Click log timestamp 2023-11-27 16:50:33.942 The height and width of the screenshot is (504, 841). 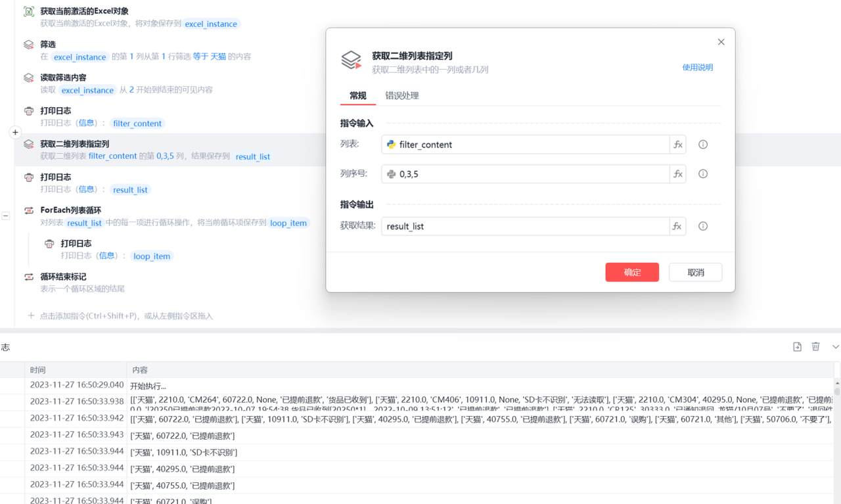coord(77,418)
